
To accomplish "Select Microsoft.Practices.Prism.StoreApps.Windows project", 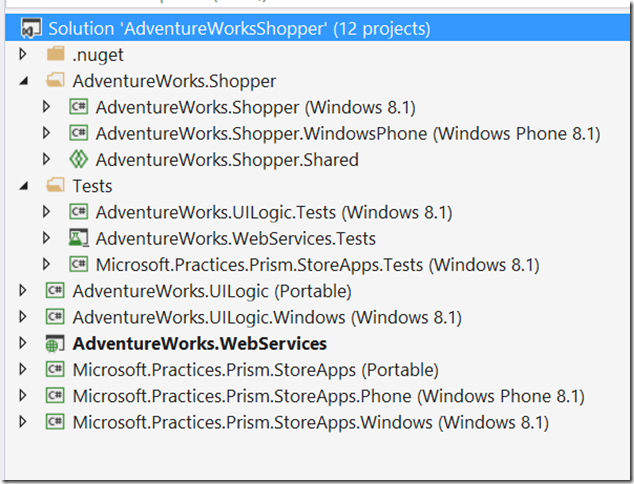I will click(311, 423).
